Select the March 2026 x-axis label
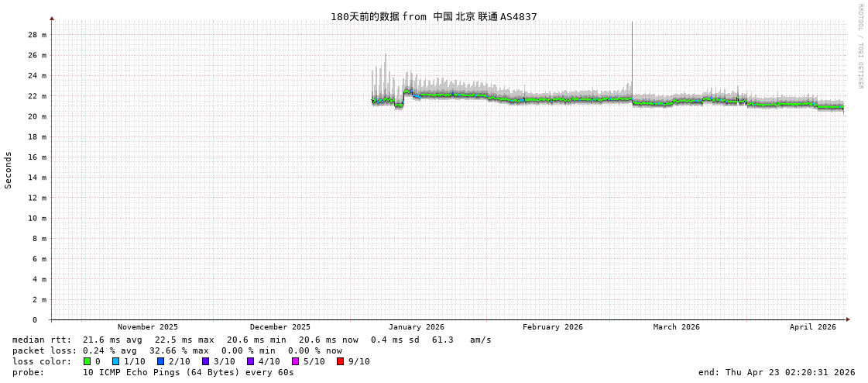Image resolution: width=868 pixels, height=383 pixels. [x=676, y=327]
